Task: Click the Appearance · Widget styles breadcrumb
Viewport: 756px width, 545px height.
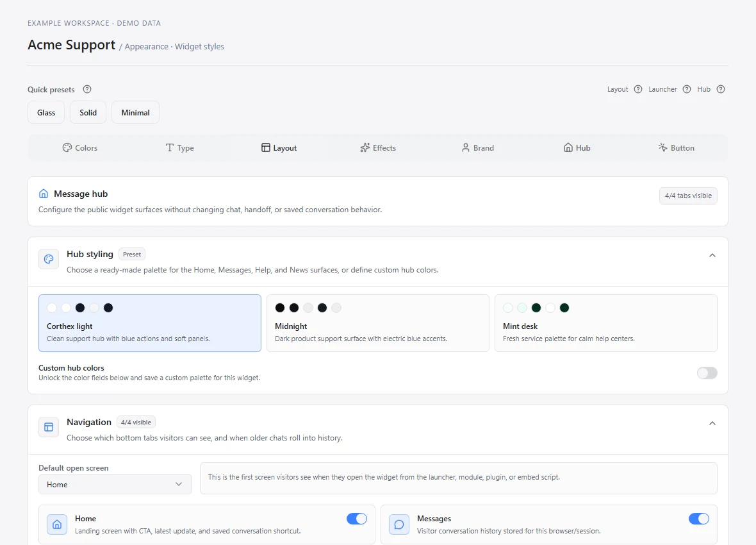Action: click(174, 46)
